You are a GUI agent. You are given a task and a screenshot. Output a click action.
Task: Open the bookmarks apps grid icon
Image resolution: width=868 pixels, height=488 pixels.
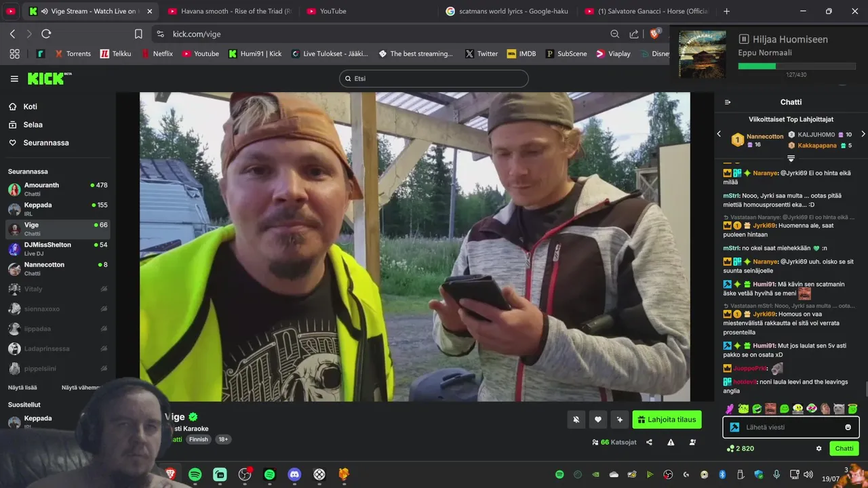[x=14, y=54]
